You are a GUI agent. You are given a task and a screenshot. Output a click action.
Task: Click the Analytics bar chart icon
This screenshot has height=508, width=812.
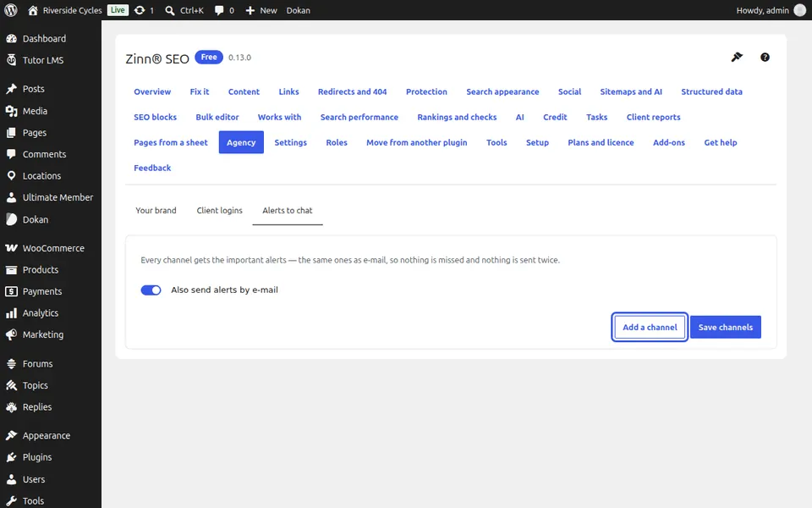11,313
